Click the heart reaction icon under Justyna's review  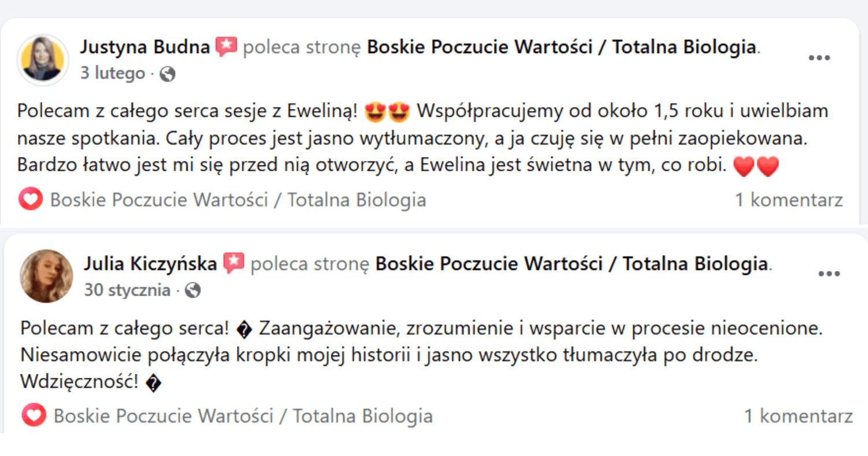[31, 200]
